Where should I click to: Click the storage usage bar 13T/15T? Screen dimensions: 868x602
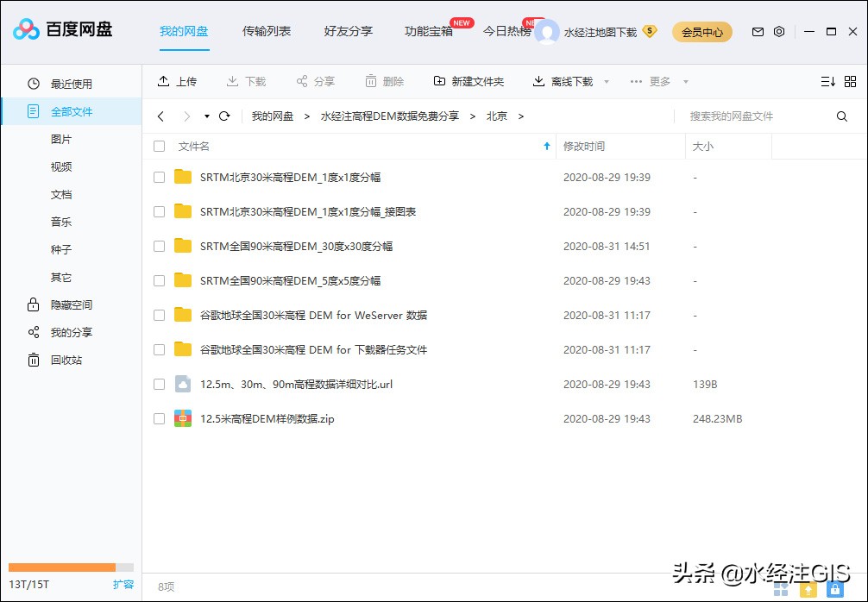coord(71,568)
